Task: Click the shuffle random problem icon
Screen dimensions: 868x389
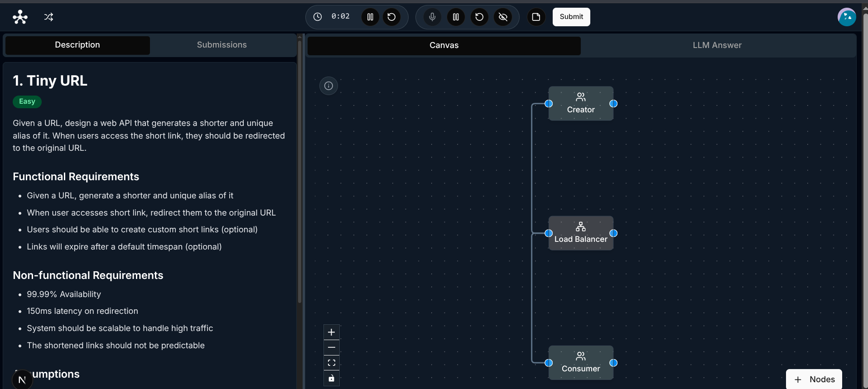Action: pos(48,17)
